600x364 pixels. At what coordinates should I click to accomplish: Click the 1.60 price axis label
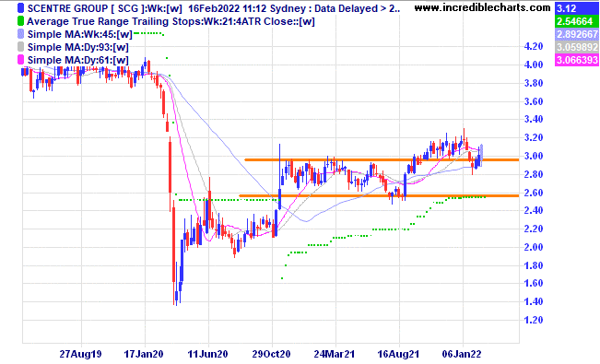(534, 283)
